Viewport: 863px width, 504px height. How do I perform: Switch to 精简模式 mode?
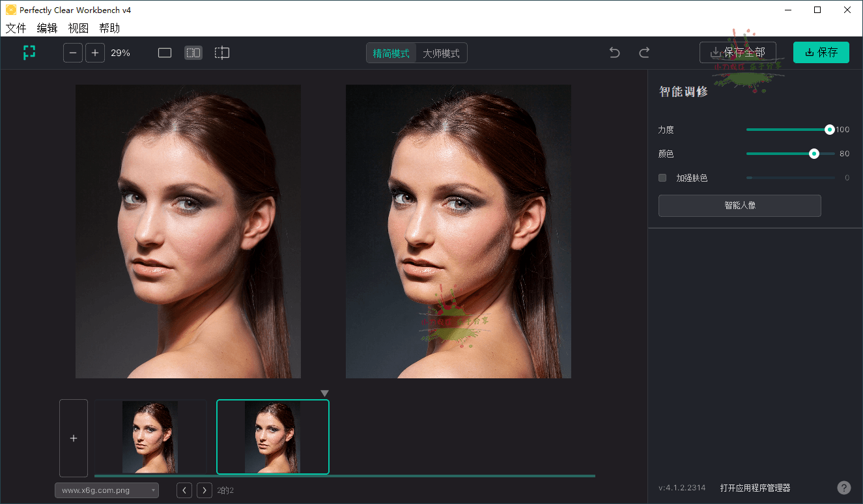[x=391, y=53]
